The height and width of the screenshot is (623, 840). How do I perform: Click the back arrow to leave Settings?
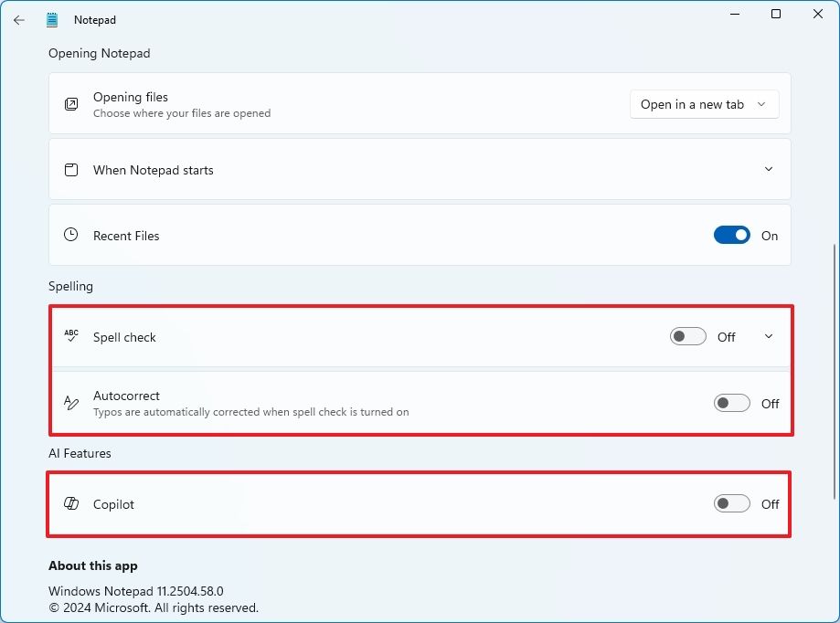tap(18, 19)
